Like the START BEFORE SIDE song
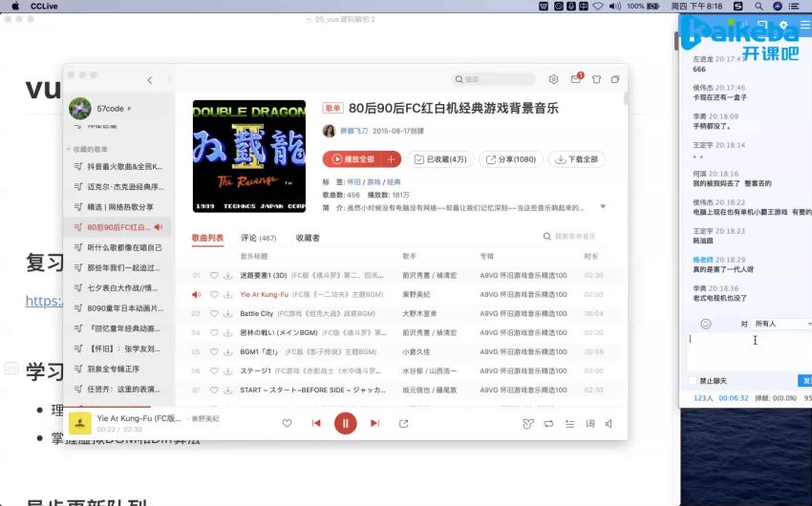The image size is (812, 506). click(214, 390)
